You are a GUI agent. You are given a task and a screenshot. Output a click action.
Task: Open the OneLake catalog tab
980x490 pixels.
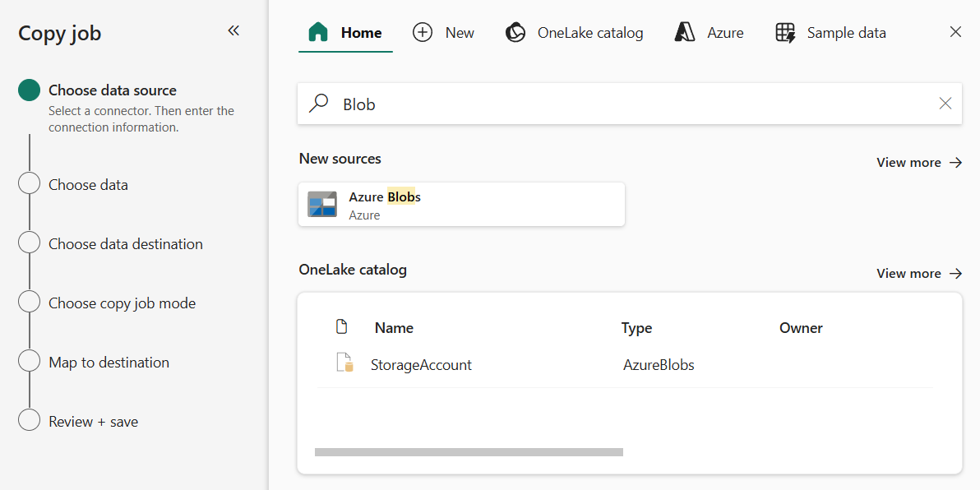[574, 33]
